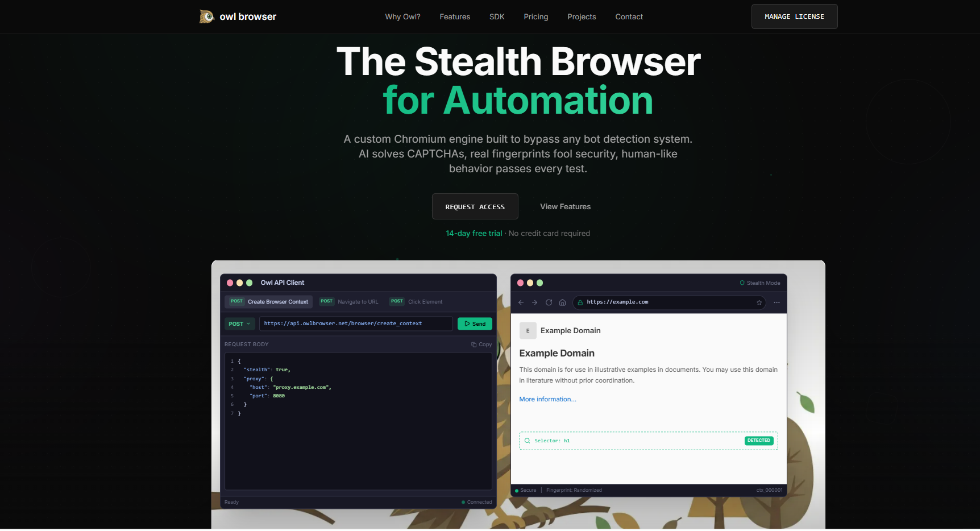The width and height of the screenshot is (980, 531).
Task: Click the View Features link
Action: pos(565,206)
